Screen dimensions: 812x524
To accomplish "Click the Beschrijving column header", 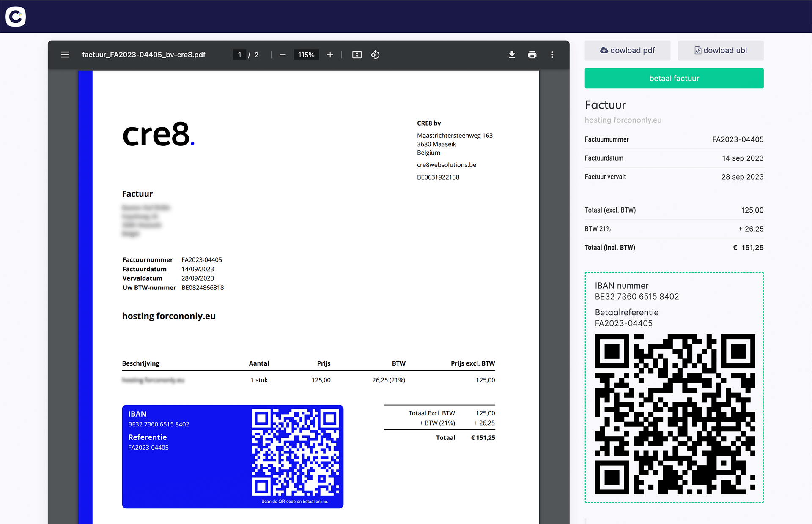I will pyautogui.click(x=141, y=363).
